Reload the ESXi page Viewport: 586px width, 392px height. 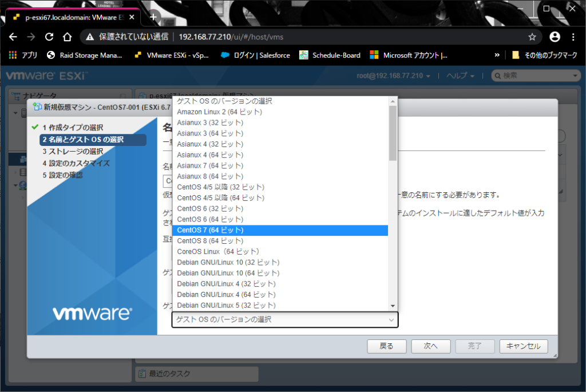pyautogui.click(x=49, y=37)
